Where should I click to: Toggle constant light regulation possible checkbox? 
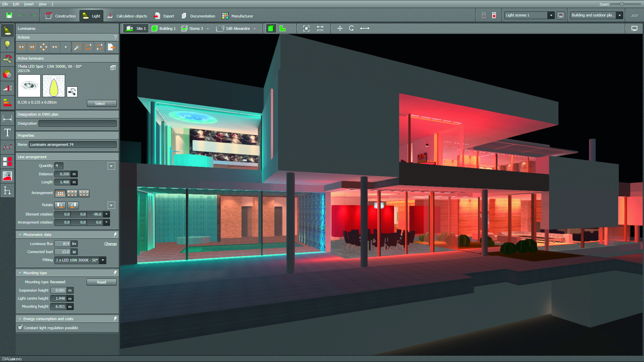click(x=20, y=327)
